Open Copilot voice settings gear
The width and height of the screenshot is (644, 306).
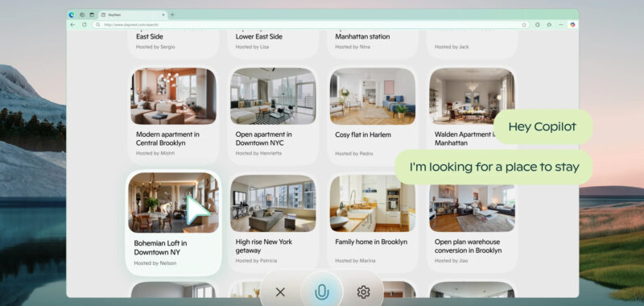coord(363,292)
